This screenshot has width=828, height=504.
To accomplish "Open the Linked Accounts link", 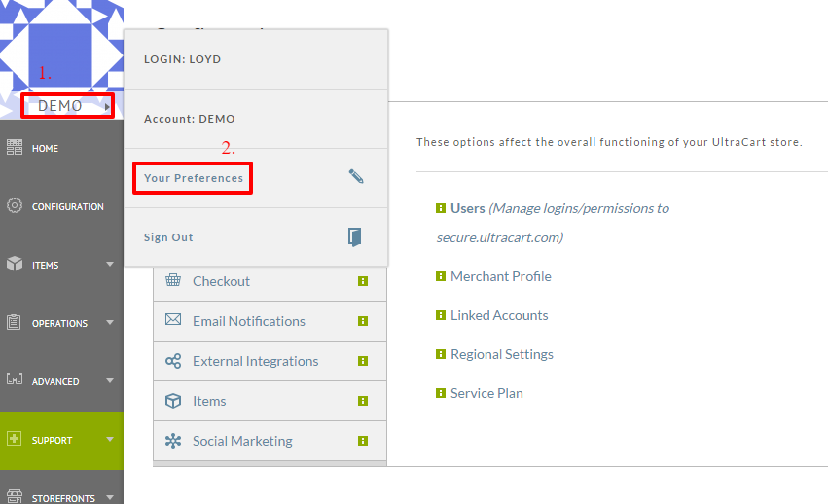I will [x=499, y=315].
